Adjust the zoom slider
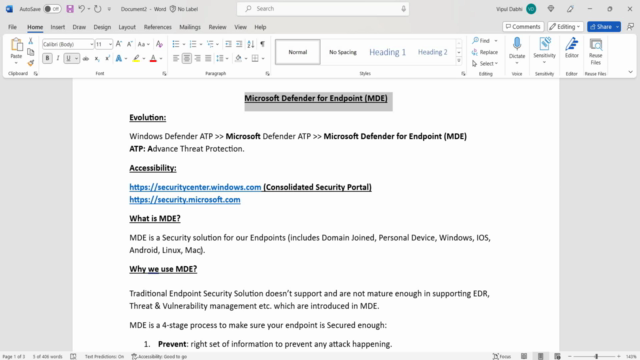The width and height of the screenshot is (640, 360). [596, 356]
